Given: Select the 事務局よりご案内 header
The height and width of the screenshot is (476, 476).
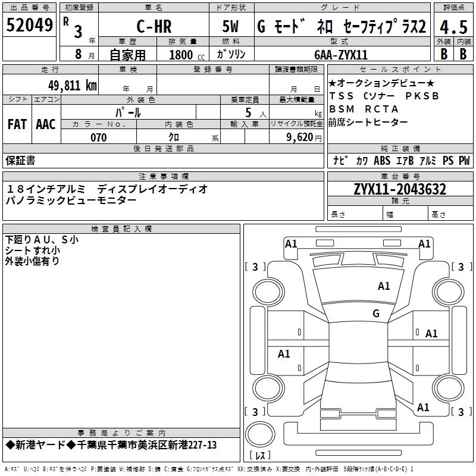Looking at the screenshot, I should 121,433.
